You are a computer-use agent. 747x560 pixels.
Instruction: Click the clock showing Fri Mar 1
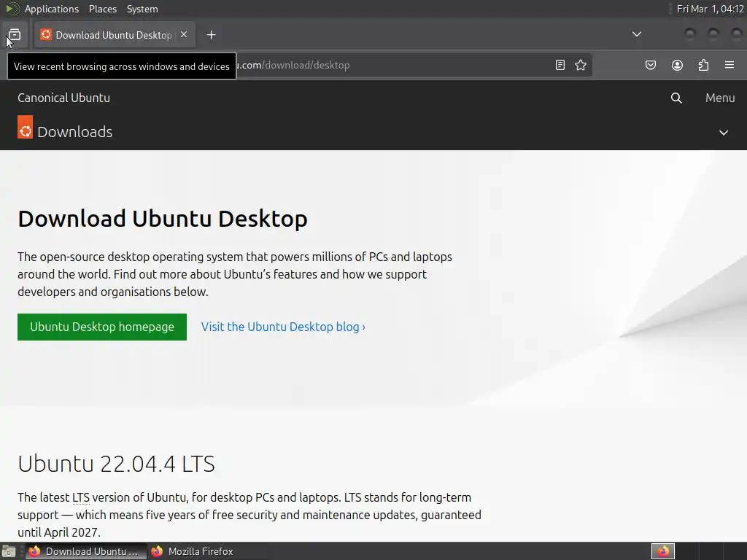pos(710,9)
